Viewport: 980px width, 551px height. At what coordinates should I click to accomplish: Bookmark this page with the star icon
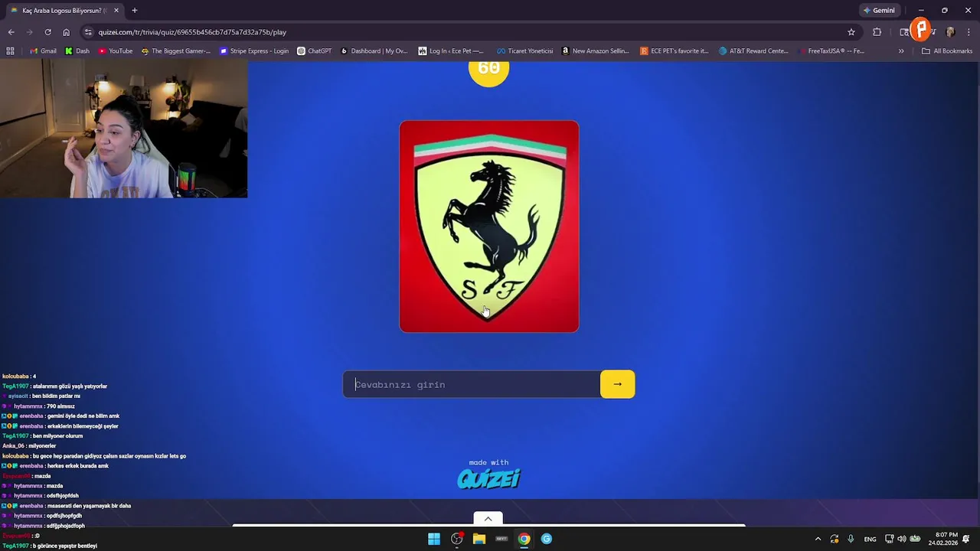(851, 32)
